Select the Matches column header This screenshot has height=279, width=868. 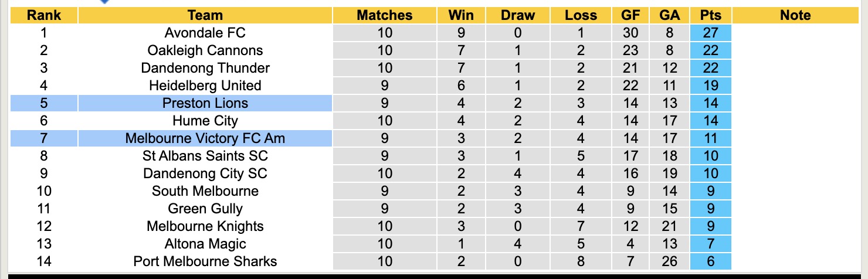click(x=385, y=15)
